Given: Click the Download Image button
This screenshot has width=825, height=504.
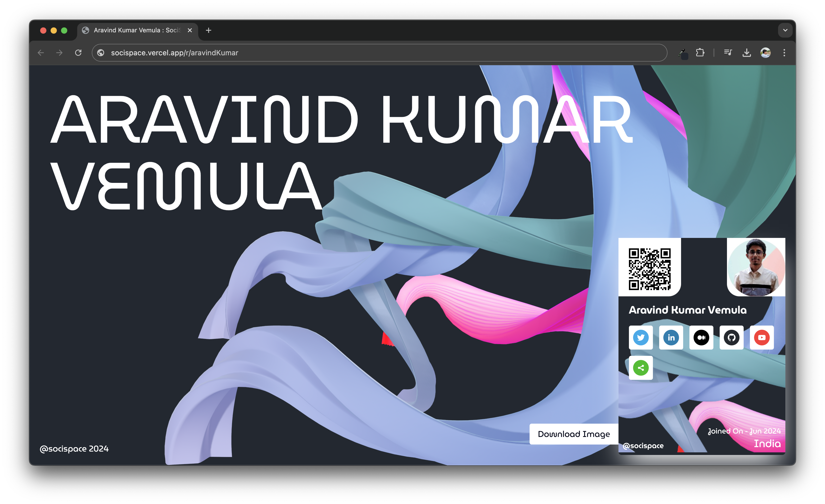Looking at the screenshot, I should (574, 434).
